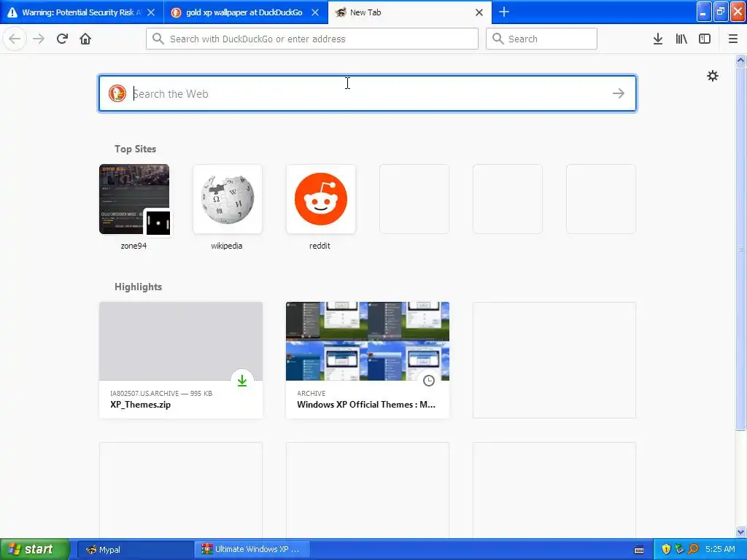This screenshot has height=560, width=747.
Task: Open a new tab with plus button
Action: coord(504,12)
